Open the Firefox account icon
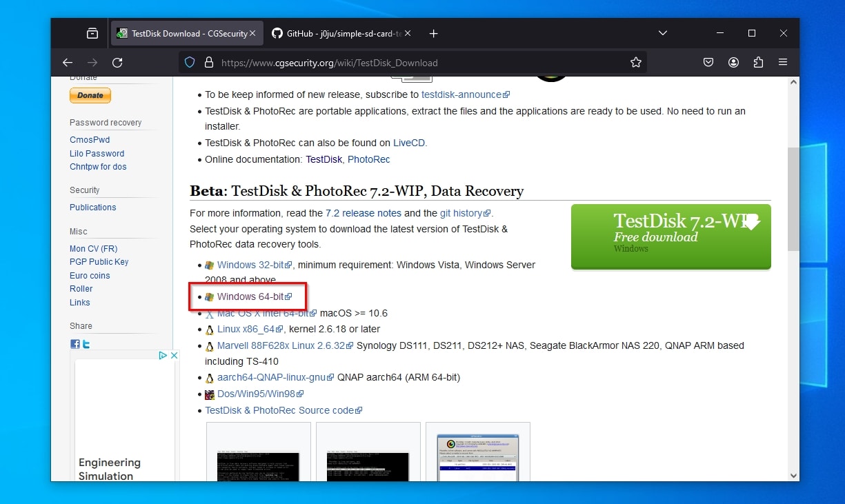Image resolution: width=845 pixels, height=504 pixels. click(733, 63)
